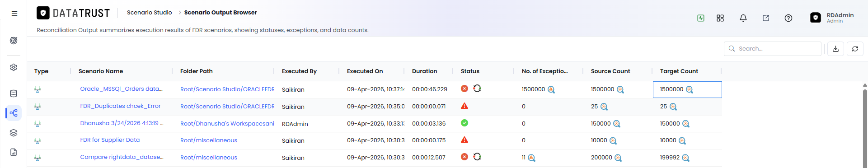Open the database icon in the sidebar

(14, 93)
